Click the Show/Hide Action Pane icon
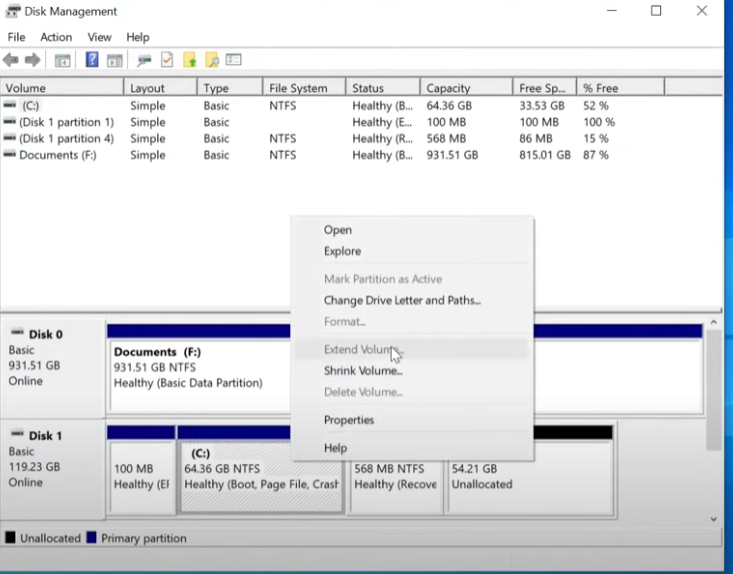This screenshot has width=733, height=574. [114, 60]
